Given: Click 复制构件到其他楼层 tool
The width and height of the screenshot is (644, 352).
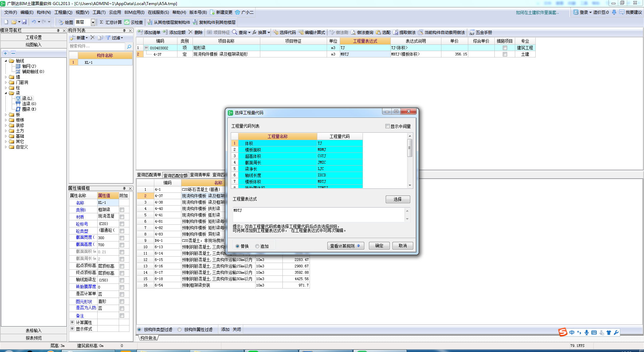Looking at the screenshot, I should (214, 22).
